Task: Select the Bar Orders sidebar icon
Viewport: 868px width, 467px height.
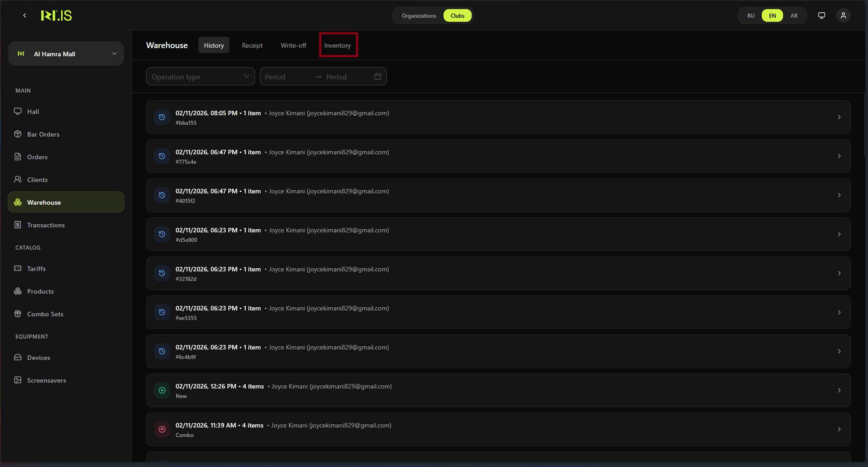Action: 17,134
